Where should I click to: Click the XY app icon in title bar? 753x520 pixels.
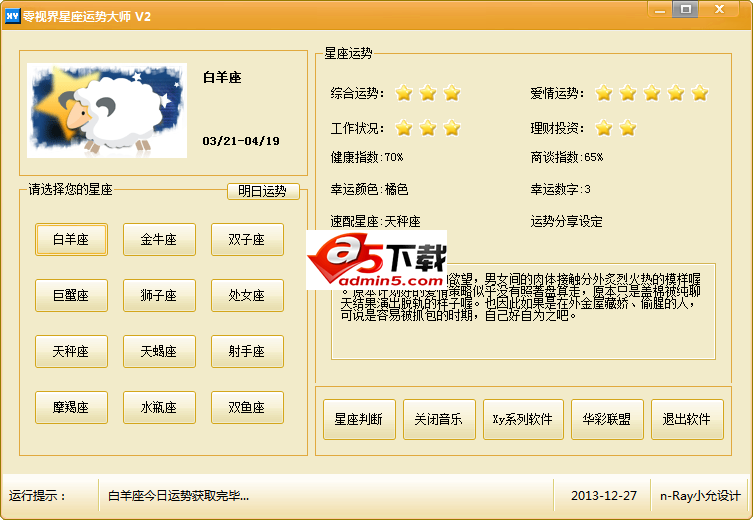point(12,16)
